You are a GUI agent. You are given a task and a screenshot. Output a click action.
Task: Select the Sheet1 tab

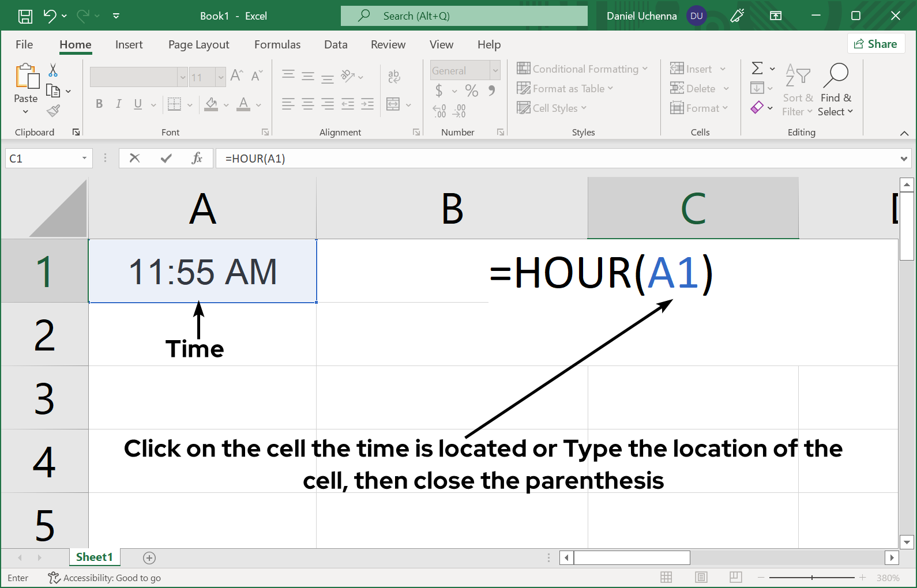(x=94, y=557)
